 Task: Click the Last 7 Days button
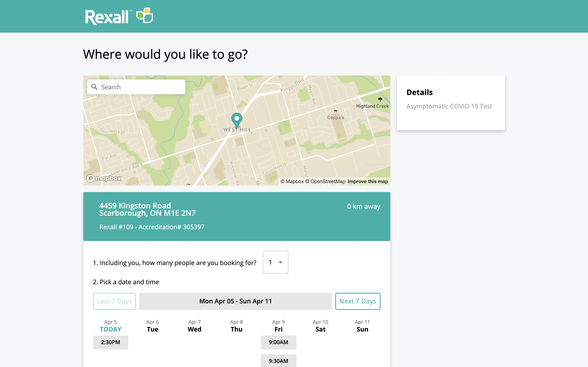tap(115, 301)
